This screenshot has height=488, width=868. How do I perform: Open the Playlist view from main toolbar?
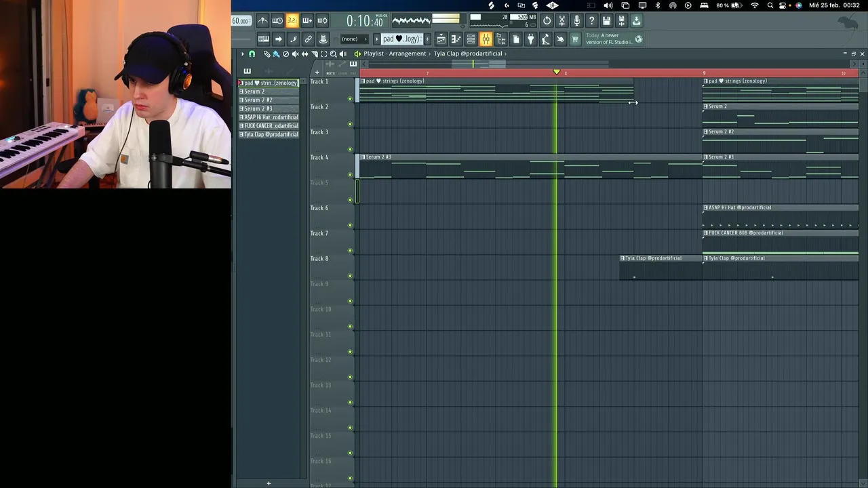[x=441, y=39]
